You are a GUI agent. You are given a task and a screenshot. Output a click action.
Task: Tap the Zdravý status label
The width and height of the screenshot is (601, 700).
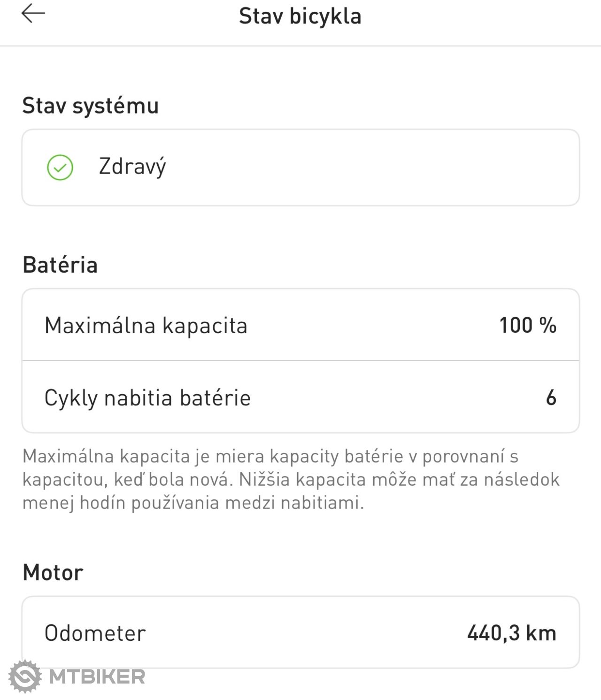pos(132,167)
